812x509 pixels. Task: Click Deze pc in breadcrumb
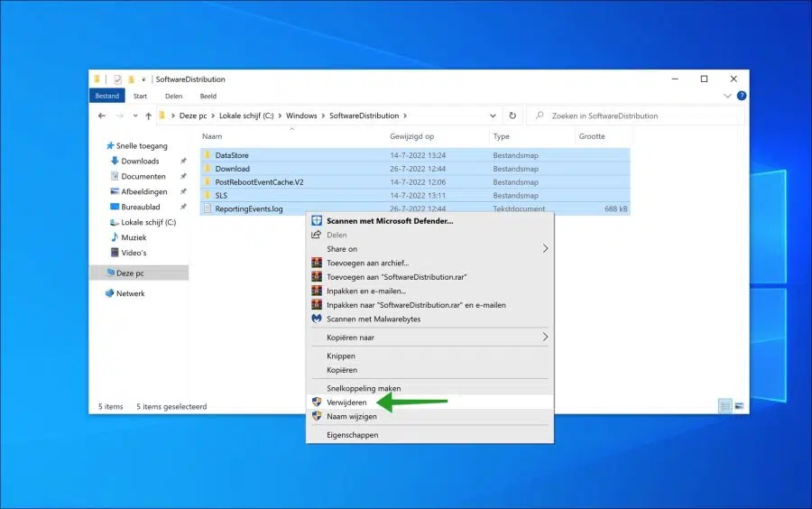point(193,116)
